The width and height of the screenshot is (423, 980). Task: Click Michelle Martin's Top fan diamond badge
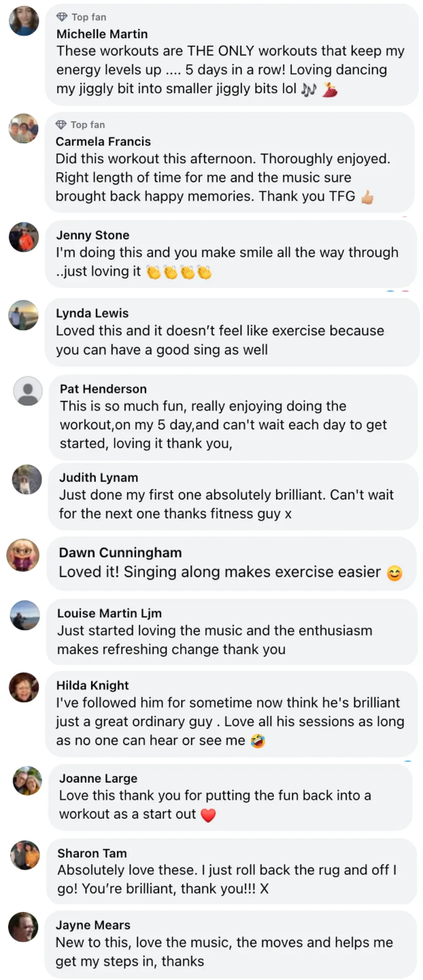click(62, 17)
